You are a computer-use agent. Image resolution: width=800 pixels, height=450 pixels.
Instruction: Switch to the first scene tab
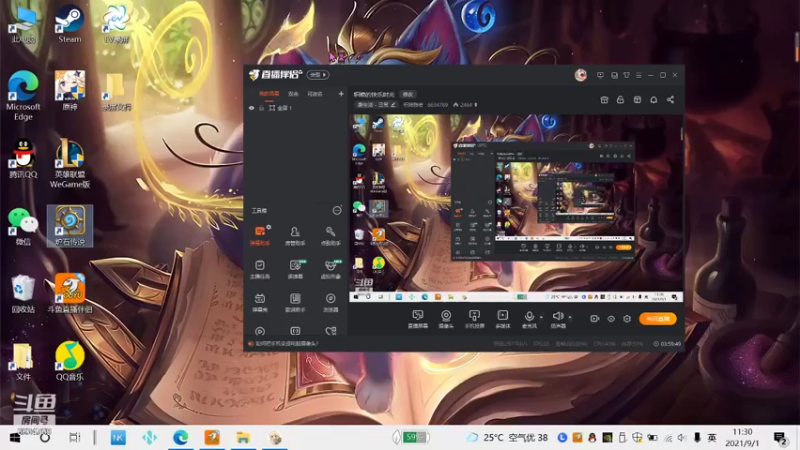(x=269, y=94)
